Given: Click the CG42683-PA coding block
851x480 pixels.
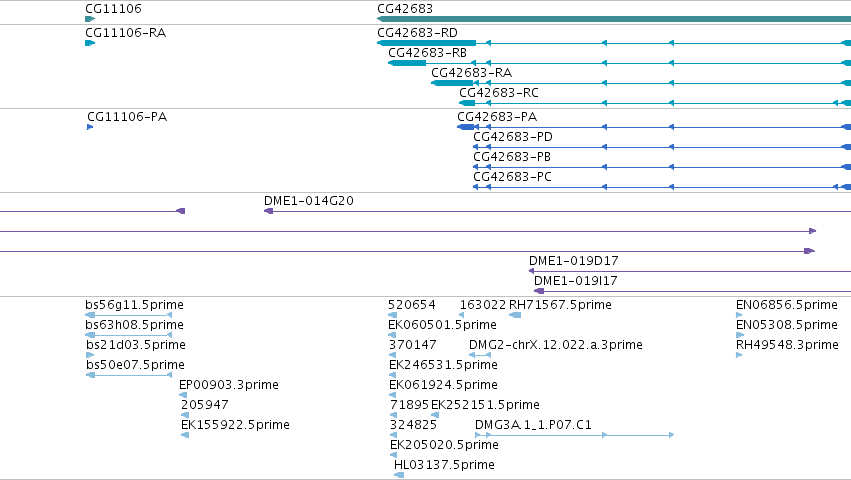Looking at the screenshot, I should click(466, 127).
